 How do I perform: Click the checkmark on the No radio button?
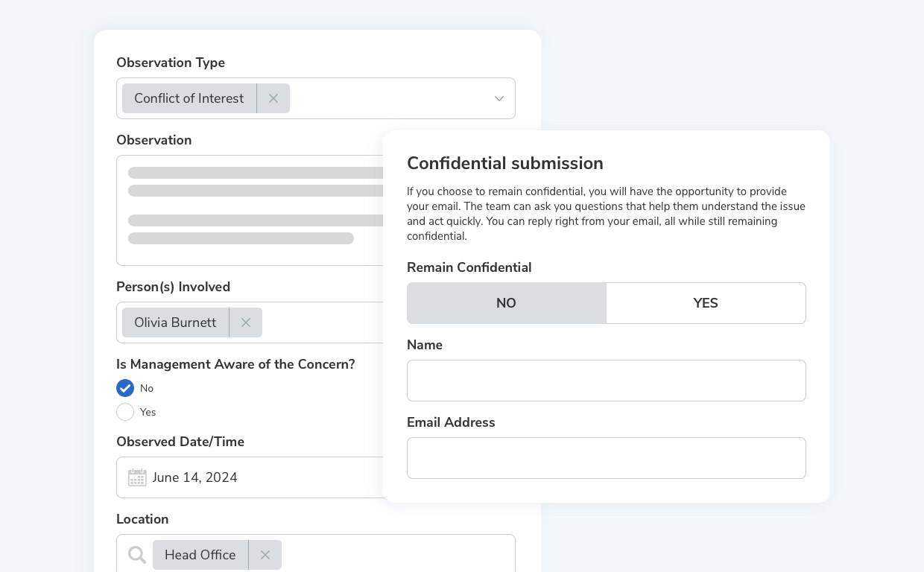pos(125,388)
